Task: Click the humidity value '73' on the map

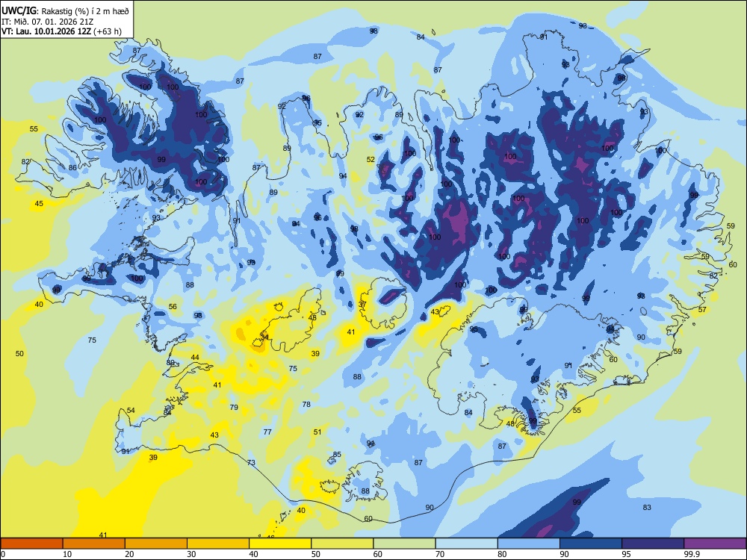Action: click(251, 462)
